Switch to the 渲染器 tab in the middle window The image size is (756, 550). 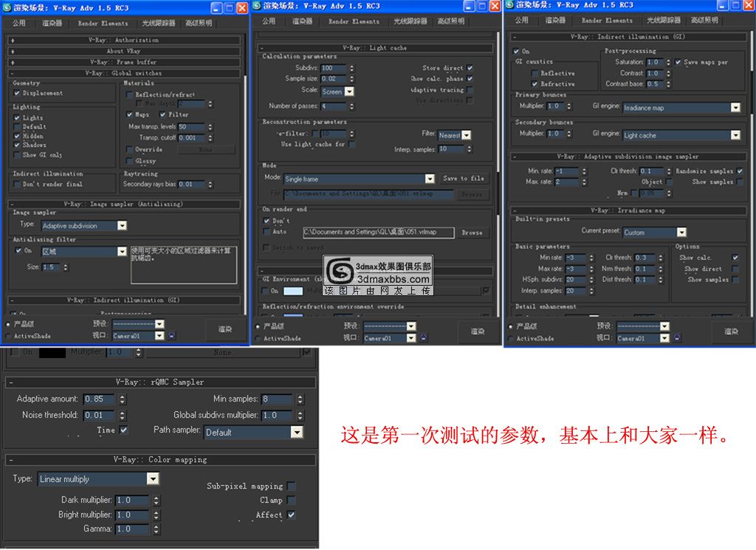click(302, 21)
